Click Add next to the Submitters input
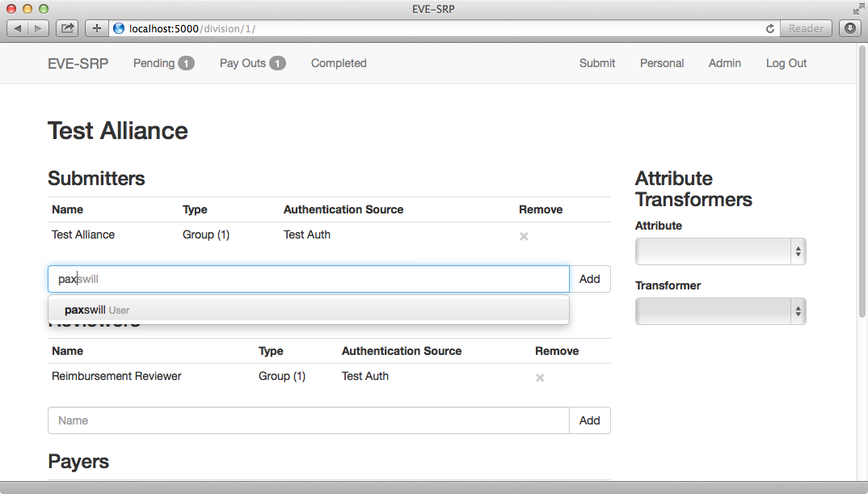 589,279
